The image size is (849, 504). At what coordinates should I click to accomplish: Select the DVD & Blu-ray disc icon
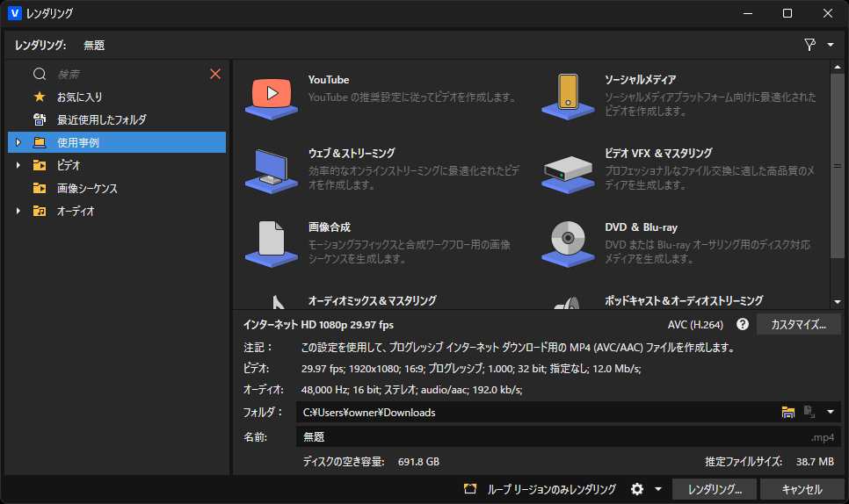pyautogui.click(x=569, y=241)
